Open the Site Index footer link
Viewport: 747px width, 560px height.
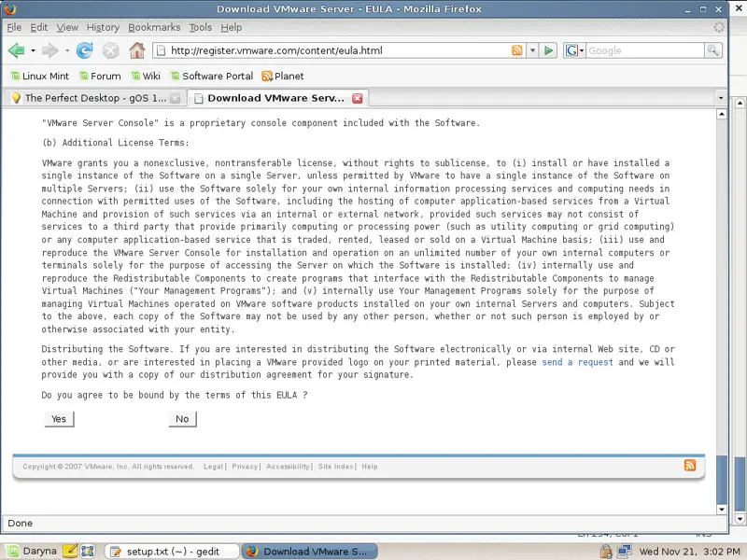point(335,467)
